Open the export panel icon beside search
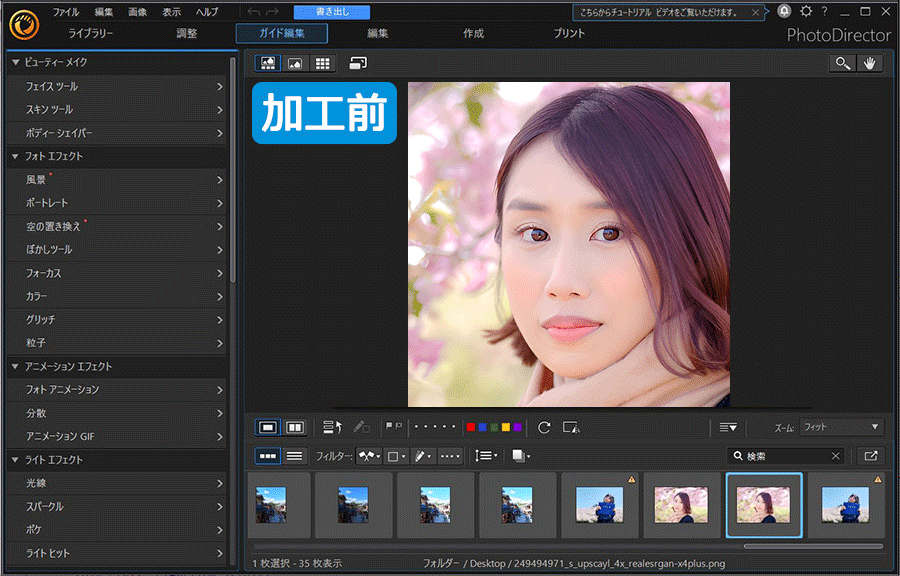Screen dimensions: 900x576 click(869, 455)
